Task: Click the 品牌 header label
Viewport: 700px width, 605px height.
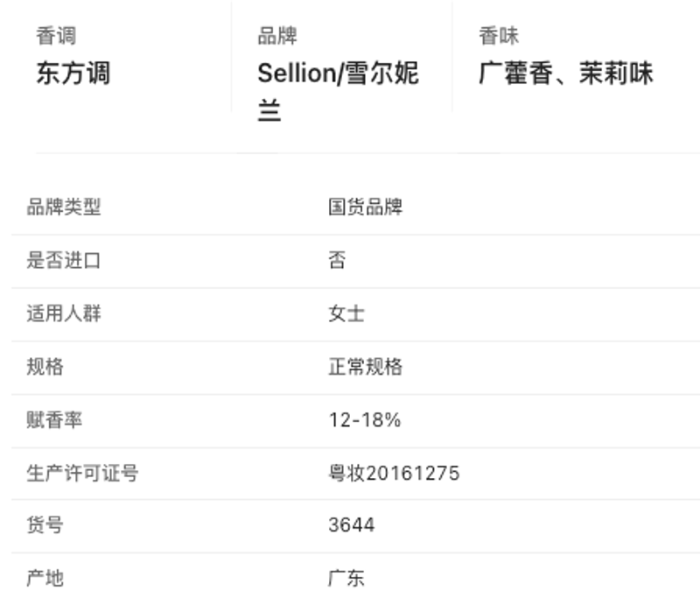Action: click(277, 36)
